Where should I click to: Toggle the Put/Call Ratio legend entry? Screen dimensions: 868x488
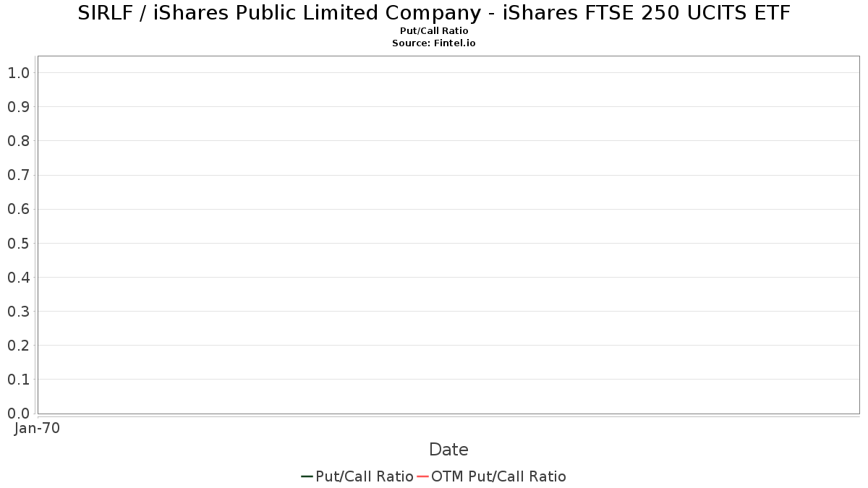[x=364, y=476]
